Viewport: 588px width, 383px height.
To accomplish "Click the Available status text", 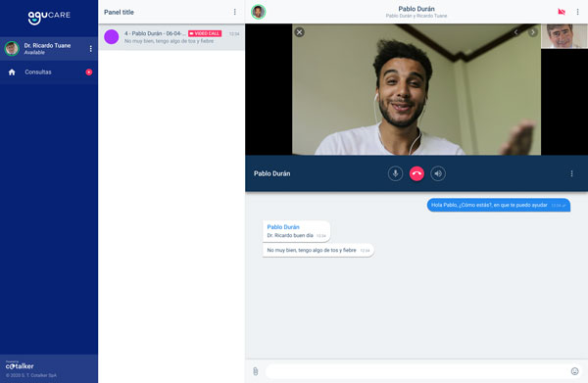I will pos(34,53).
